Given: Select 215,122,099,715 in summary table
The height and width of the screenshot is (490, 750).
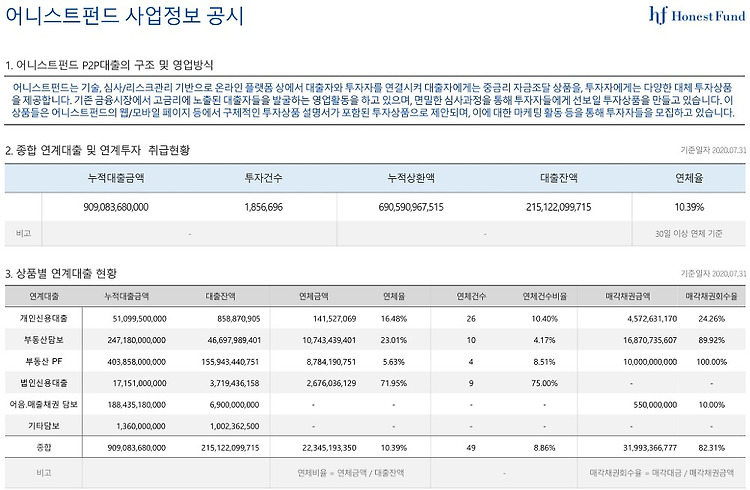Looking at the screenshot, I should 559,207.
